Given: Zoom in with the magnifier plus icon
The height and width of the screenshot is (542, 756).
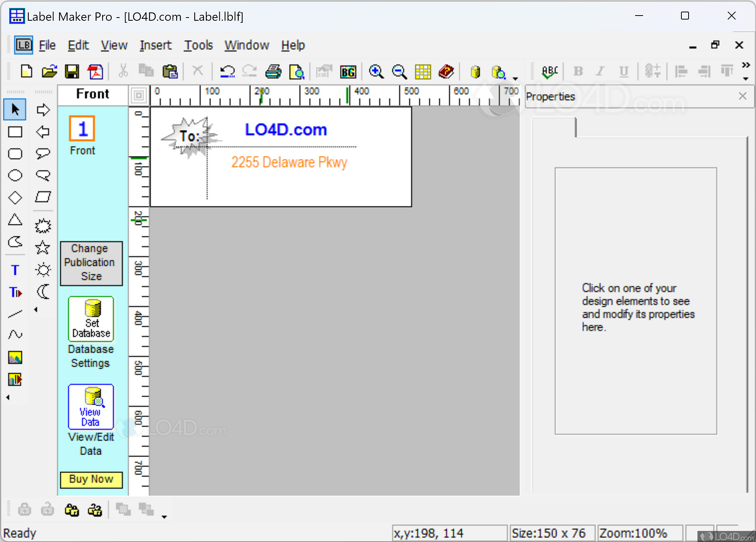Looking at the screenshot, I should point(376,72).
